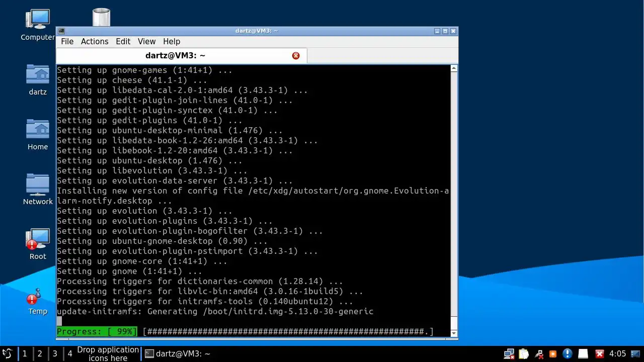Switch to workspace 3
Image resolution: width=644 pixels, height=362 pixels.
[x=55, y=353]
